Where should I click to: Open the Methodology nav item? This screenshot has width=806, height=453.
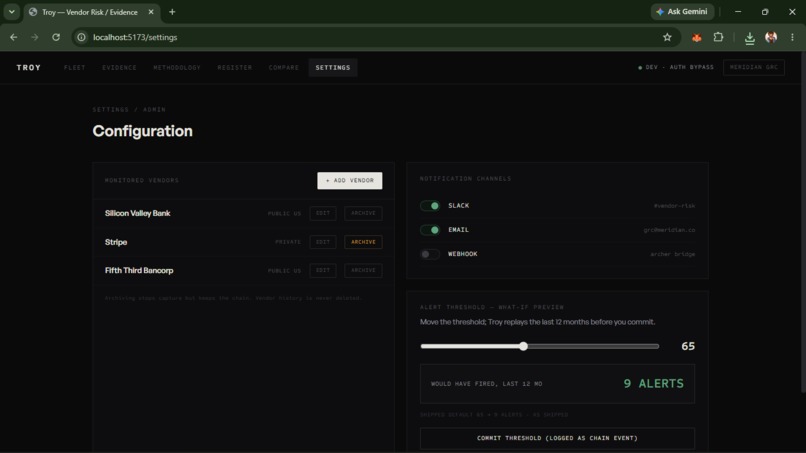click(x=177, y=67)
